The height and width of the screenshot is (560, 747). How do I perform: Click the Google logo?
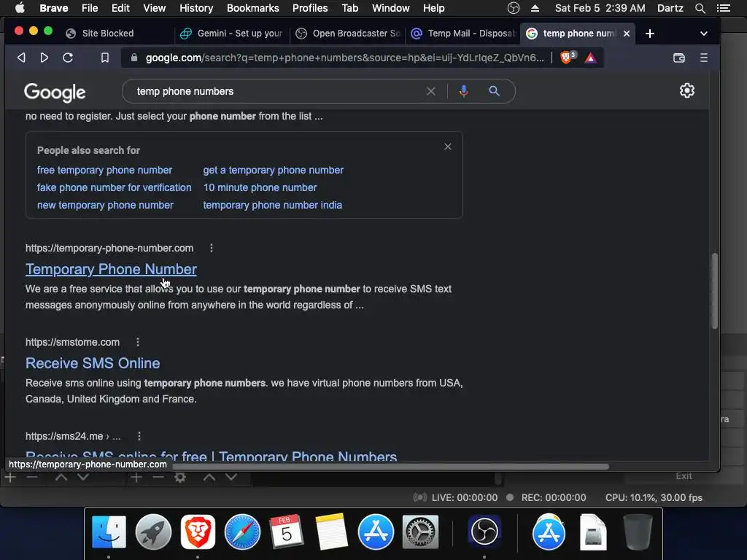point(55,93)
